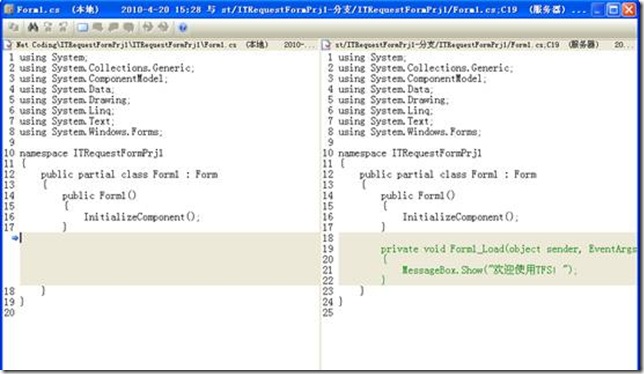Click the greyed icon immediately left of Help
Viewport: 644px width, 374px height.
click(163, 27)
